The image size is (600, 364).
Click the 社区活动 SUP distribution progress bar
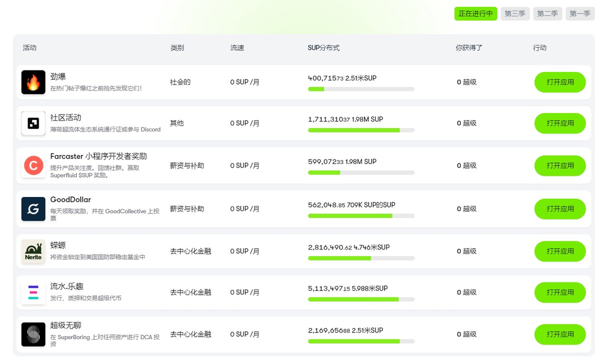[361, 130]
